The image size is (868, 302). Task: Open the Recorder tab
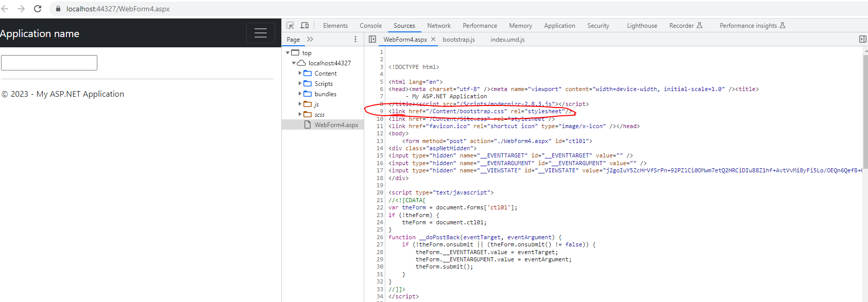click(x=686, y=26)
